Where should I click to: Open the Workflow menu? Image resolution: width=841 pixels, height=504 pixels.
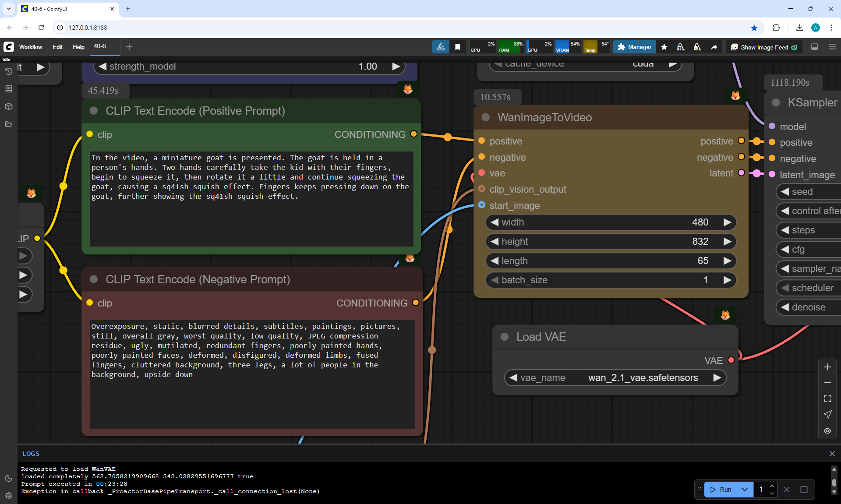[31, 47]
